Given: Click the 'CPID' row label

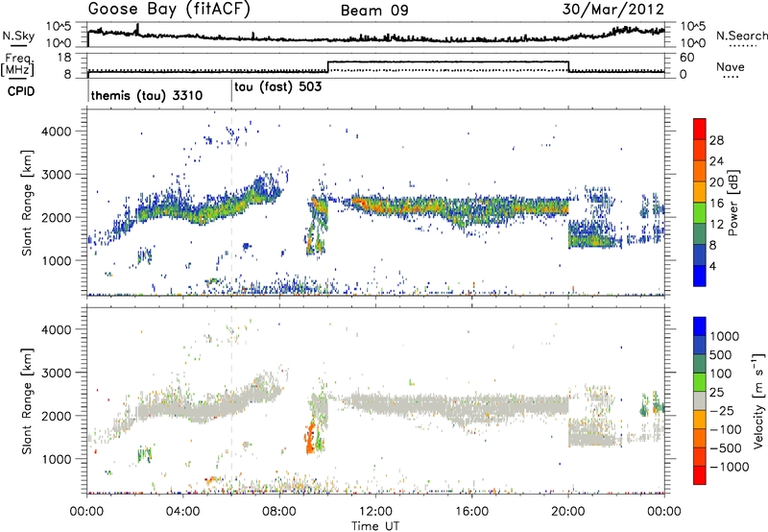Looking at the screenshot, I should tap(21, 91).
